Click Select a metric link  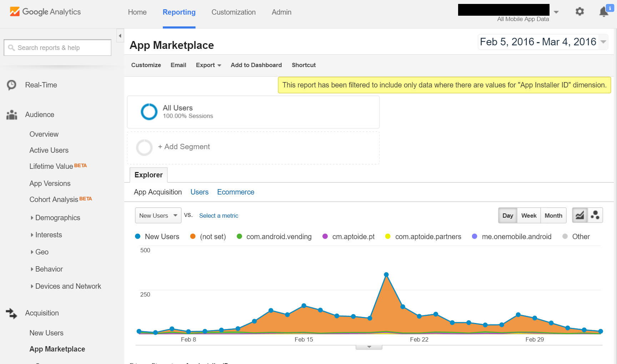(219, 216)
